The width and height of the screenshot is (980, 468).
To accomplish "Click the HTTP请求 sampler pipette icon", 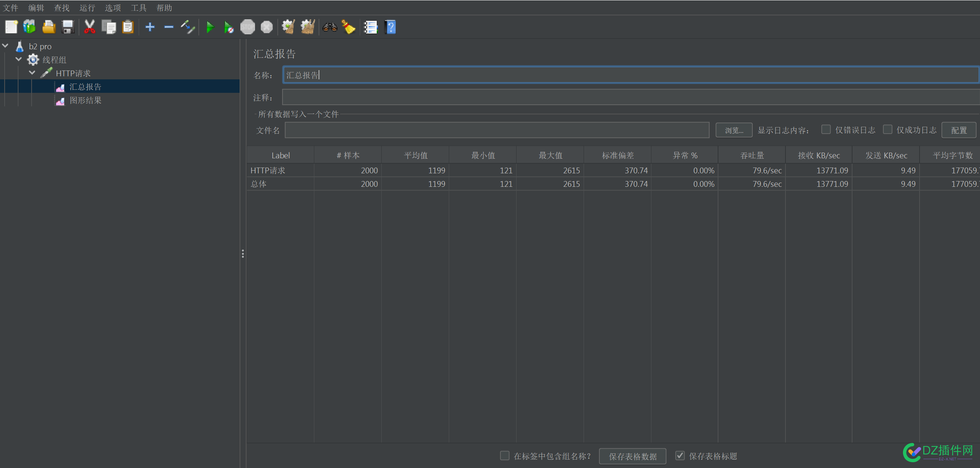I will [x=46, y=73].
